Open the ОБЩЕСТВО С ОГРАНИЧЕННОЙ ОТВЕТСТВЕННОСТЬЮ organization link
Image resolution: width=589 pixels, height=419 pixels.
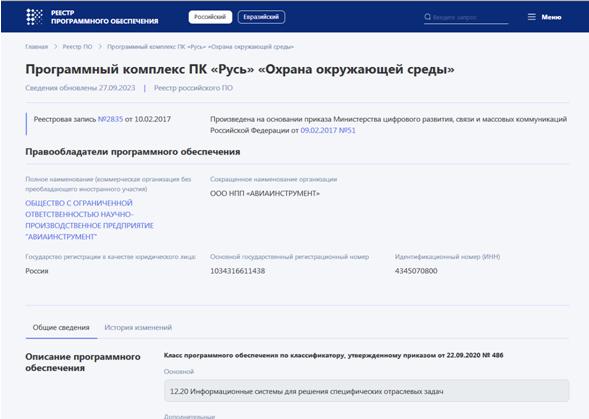click(x=89, y=220)
